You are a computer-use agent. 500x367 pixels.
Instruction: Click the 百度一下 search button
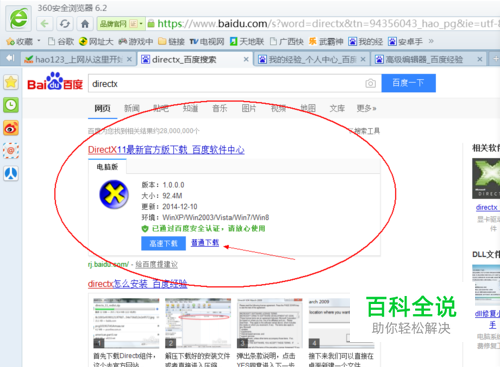point(408,83)
